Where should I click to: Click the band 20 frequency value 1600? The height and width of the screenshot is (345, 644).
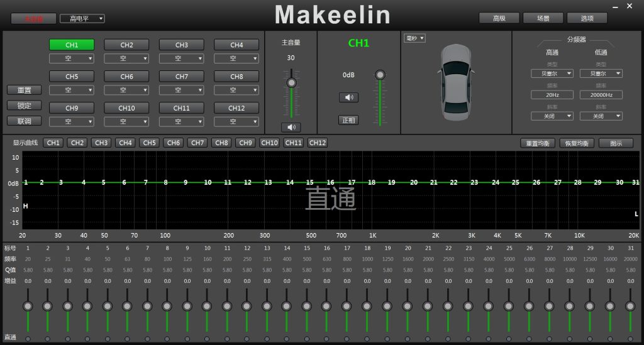point(408,259)
